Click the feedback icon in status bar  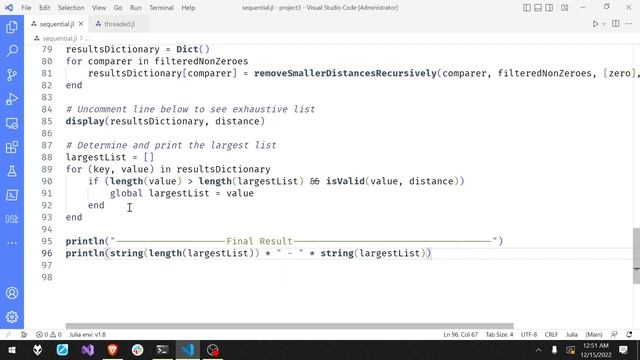tap(614, 335)
